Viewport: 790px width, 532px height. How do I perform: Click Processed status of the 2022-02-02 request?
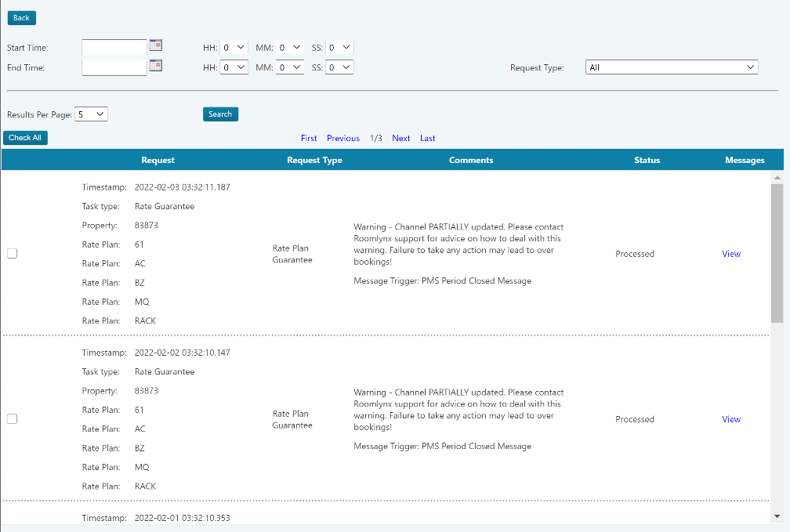tap(635, 419)
